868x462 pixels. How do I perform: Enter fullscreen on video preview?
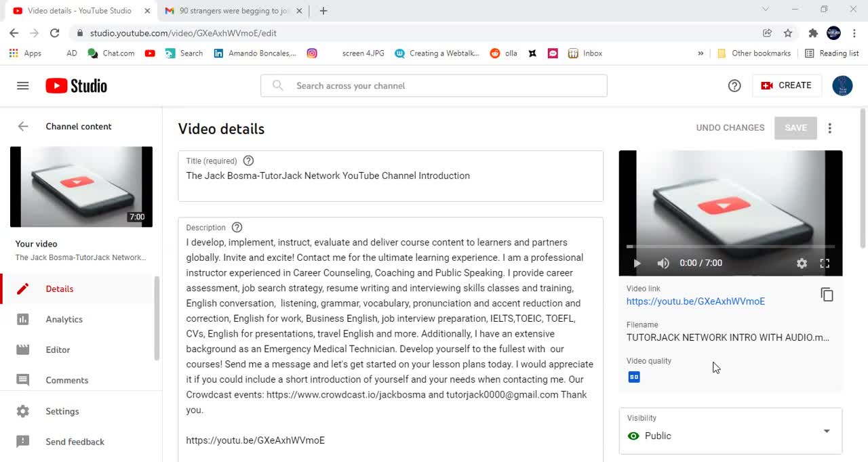(x=825, y=264)
